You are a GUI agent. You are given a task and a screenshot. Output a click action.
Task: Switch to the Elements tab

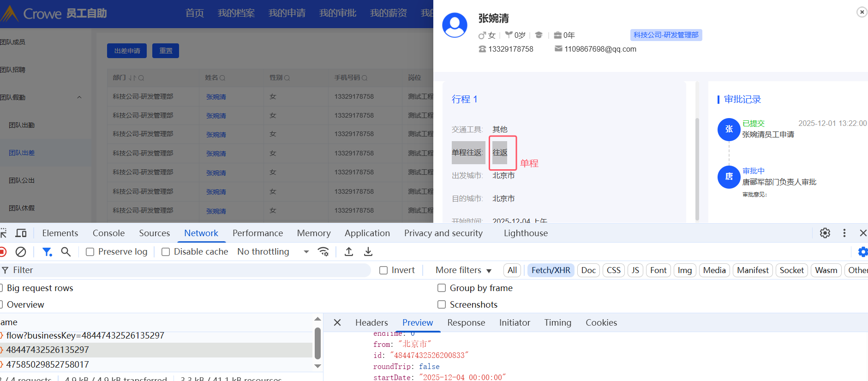click(60, 233)
